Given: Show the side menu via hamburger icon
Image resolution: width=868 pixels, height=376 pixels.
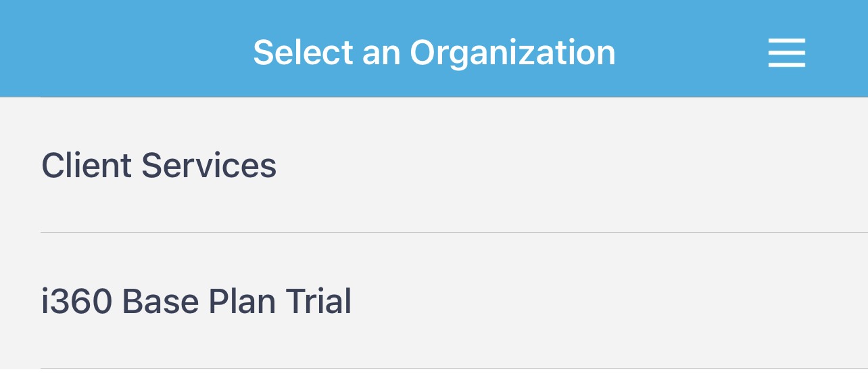Looking at the screenshot, I should tap(786, 53).
